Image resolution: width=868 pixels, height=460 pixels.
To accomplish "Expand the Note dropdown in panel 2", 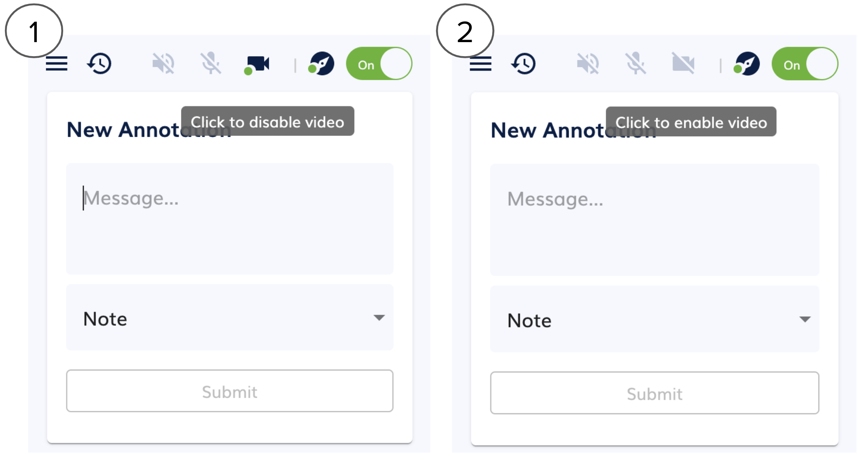I will click(x=655, y=319).
